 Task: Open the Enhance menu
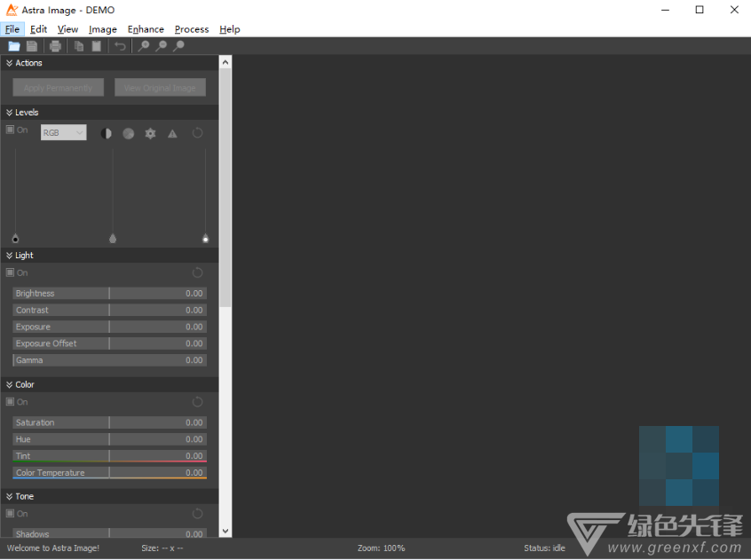146,29
